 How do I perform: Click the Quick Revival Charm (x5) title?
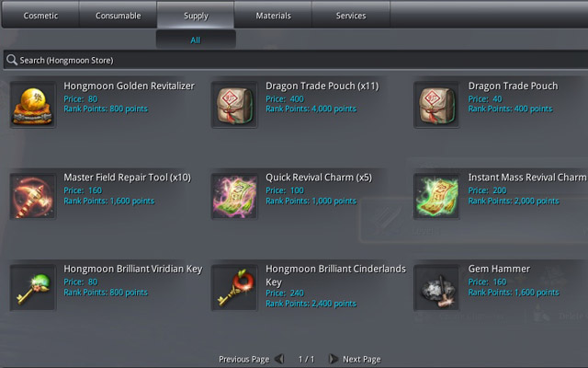tap(319, 178)
